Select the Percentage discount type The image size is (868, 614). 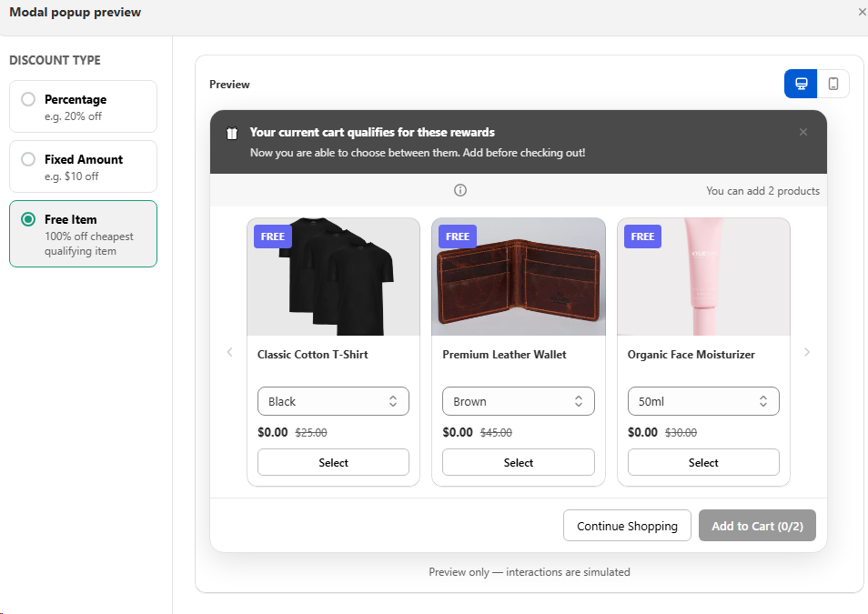tap(83, 106)
